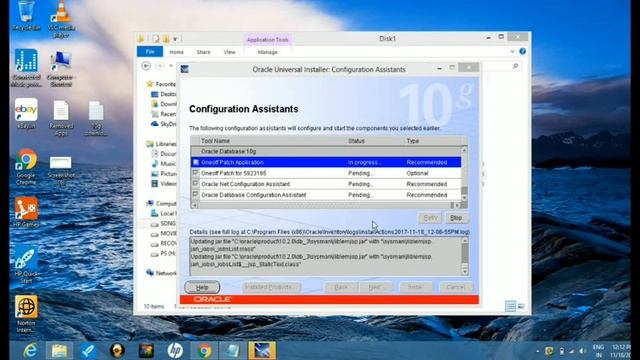Open the Manage ribbon tab

[268, 52]
